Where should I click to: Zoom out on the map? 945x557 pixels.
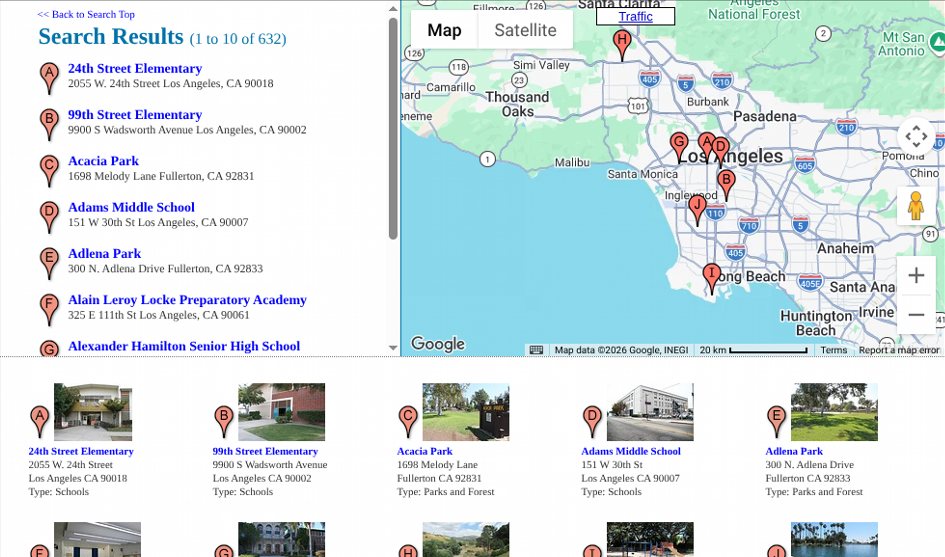coord(916,314)
